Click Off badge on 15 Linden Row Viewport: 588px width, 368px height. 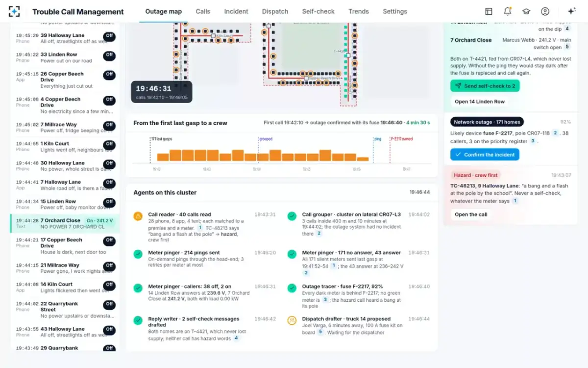click(x=109, y=202)
